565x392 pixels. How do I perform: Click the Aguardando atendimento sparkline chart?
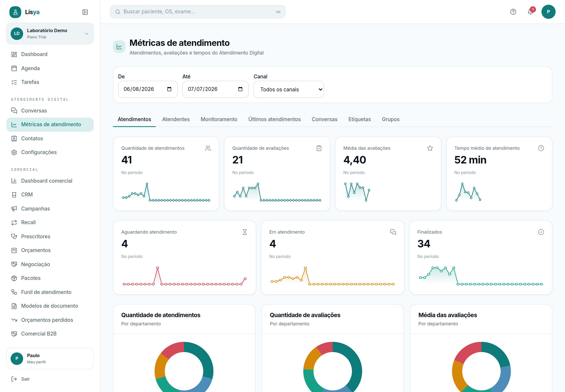coord(184,276)
